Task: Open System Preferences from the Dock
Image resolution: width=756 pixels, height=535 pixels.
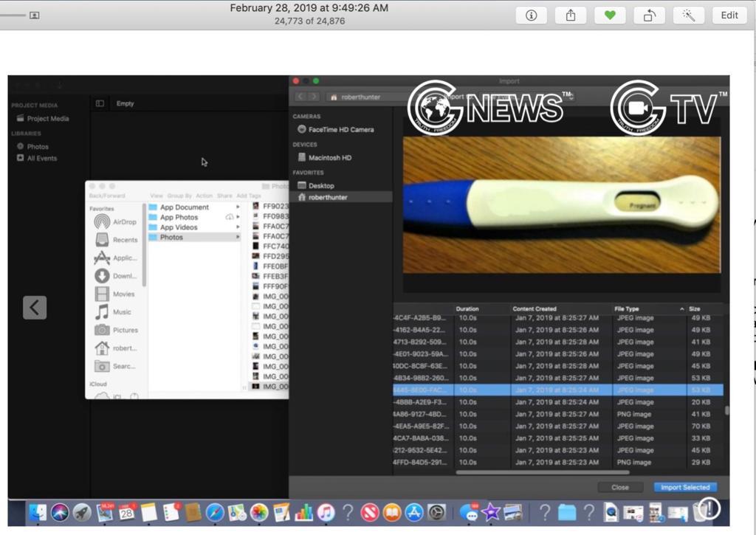Action: click(436, 512)
